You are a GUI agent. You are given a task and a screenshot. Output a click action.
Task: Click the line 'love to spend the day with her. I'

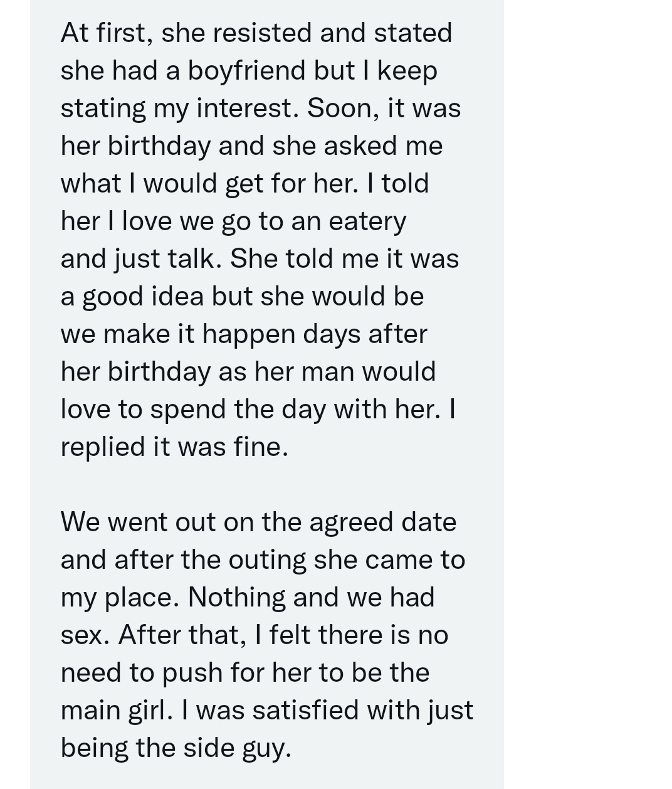point(258,410)
